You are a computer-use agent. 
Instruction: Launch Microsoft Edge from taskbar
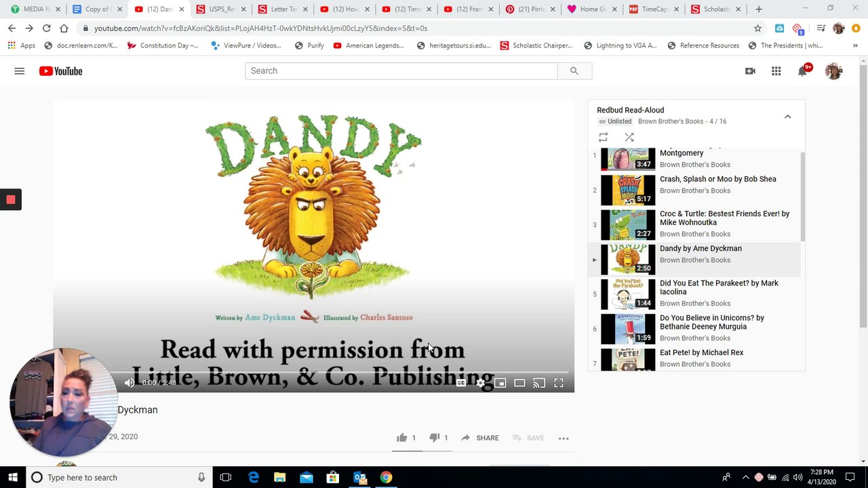253,477
